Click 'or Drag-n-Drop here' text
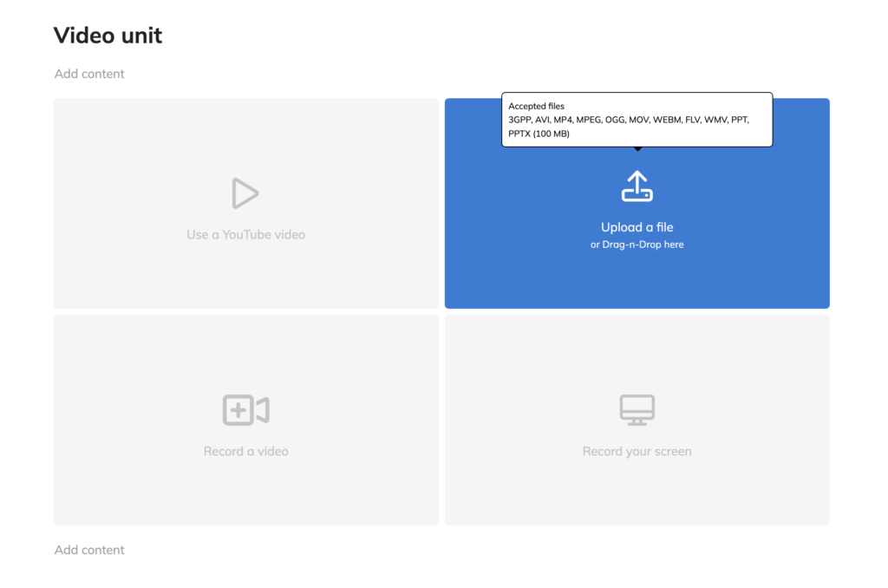This screenshot has height=588, width=888. [x=637, y=245]
